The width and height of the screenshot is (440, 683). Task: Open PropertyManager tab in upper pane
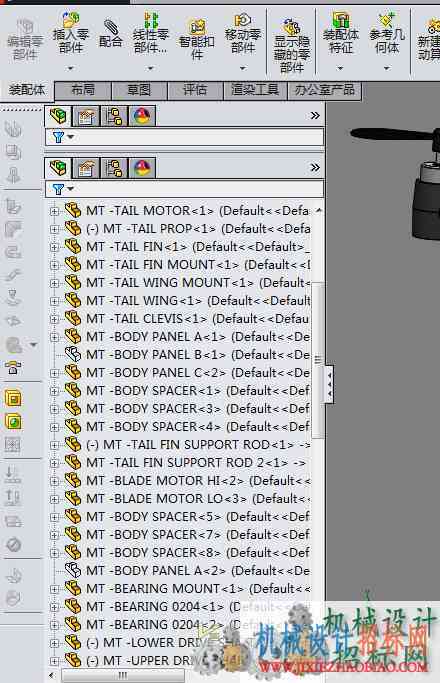[86, 117]
